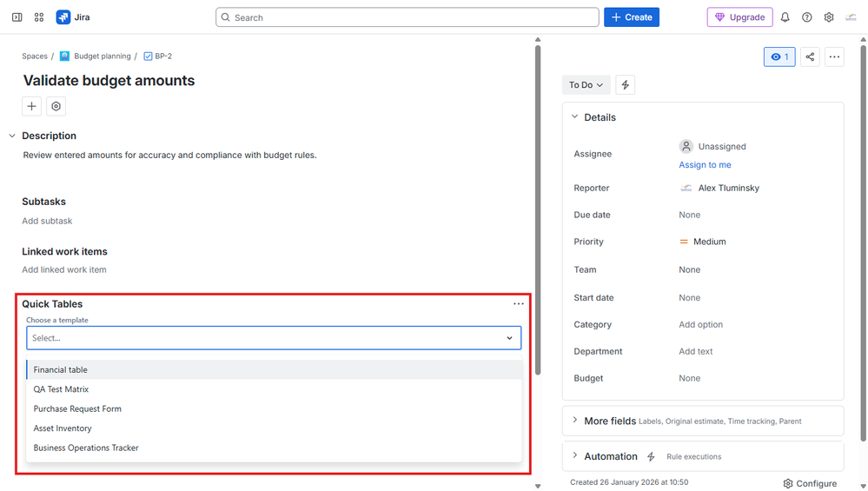Click the Jira logo
This screenshot has height=491, width=868.
63,17
